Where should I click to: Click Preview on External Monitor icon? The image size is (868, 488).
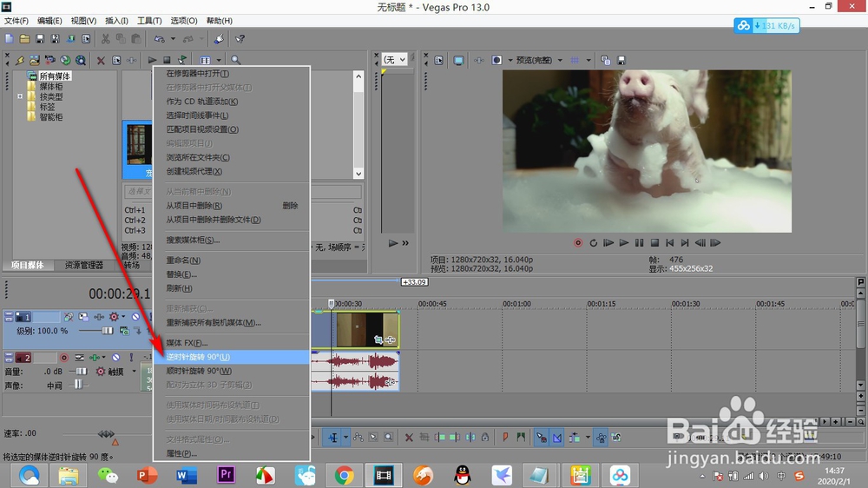[x=458, y=60]
